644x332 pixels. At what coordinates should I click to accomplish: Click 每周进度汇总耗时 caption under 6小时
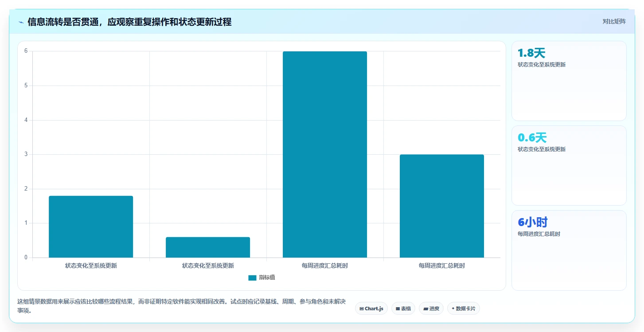[x=539, y=234]
